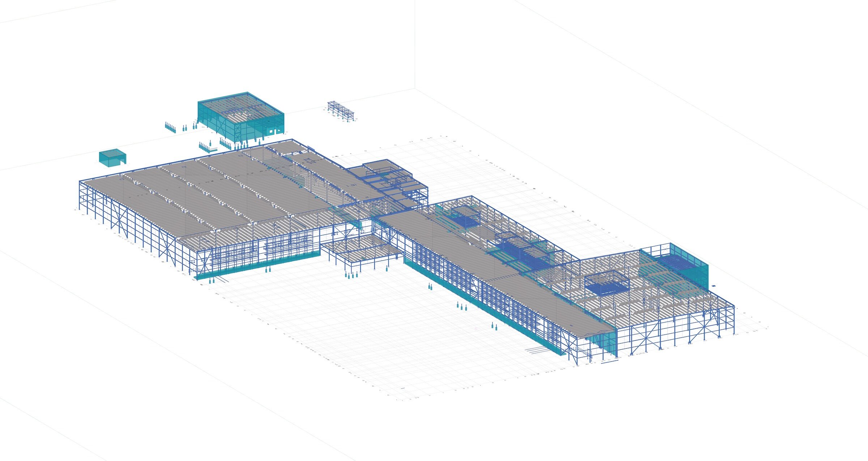868x461 pixels.
Task: Select the large standalone teal building model
Action: pyautogui.click(x=241, y=117)
